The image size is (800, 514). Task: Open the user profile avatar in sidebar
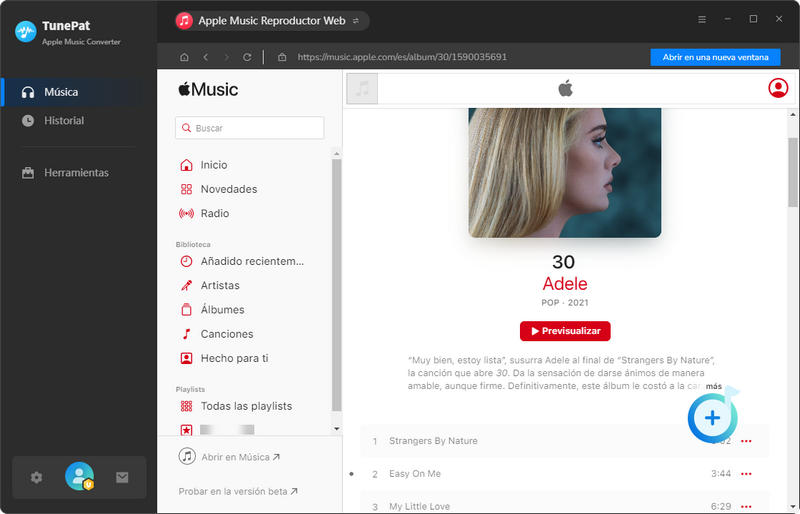point(79,477)
